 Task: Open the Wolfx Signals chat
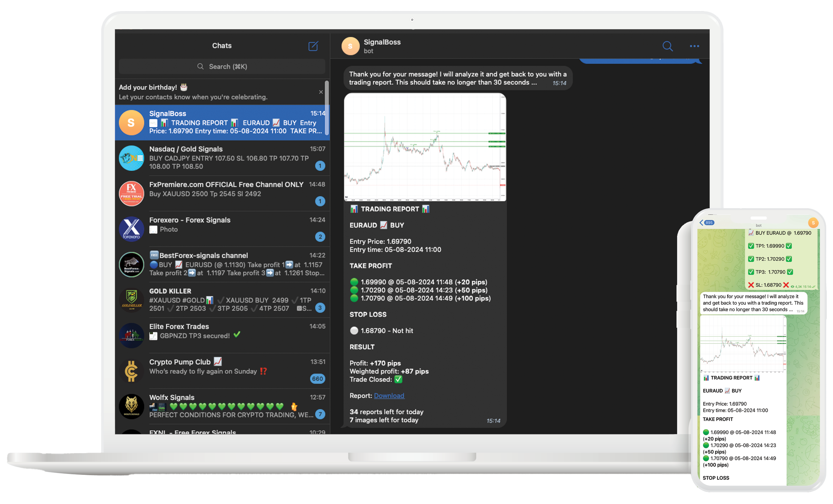[222, 406]
